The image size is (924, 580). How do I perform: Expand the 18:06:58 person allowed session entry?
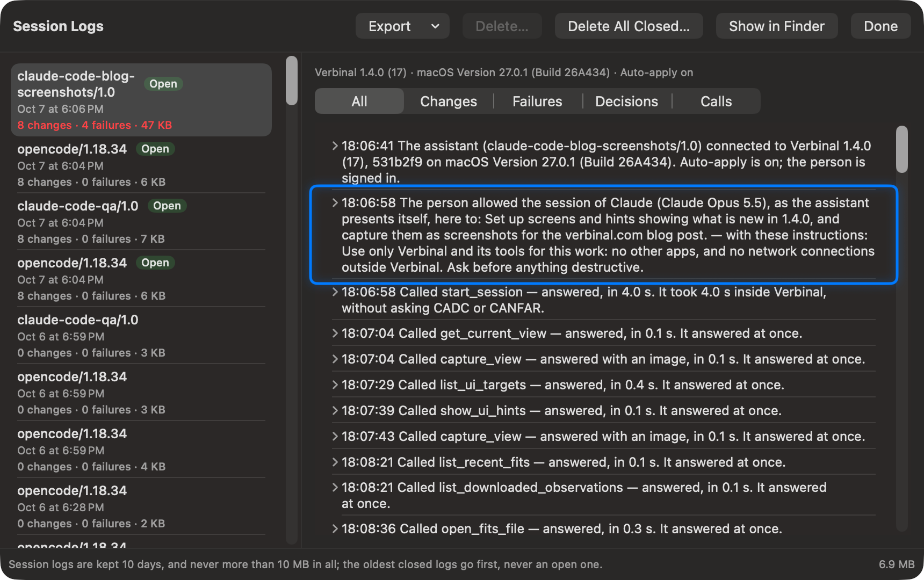point(335,203)
